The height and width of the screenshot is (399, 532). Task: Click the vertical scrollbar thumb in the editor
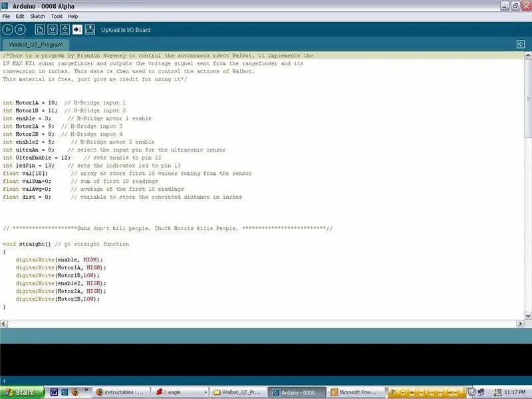click(528, 98)
